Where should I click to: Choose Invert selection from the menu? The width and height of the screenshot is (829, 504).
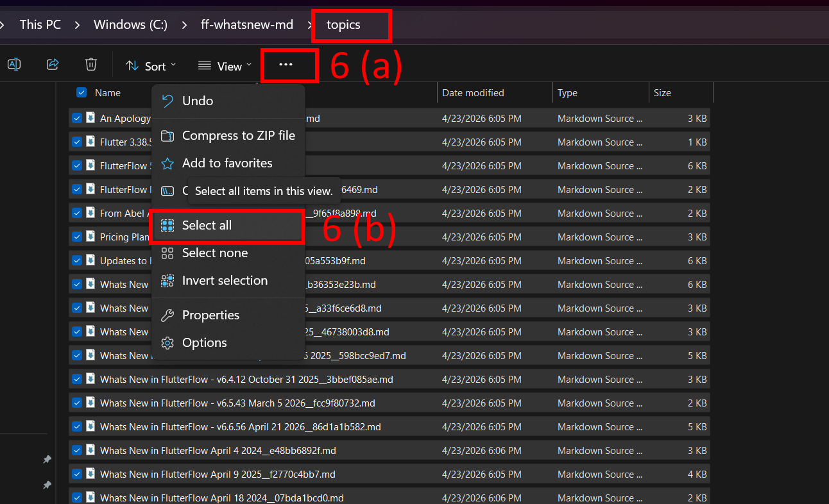(228, 280)
